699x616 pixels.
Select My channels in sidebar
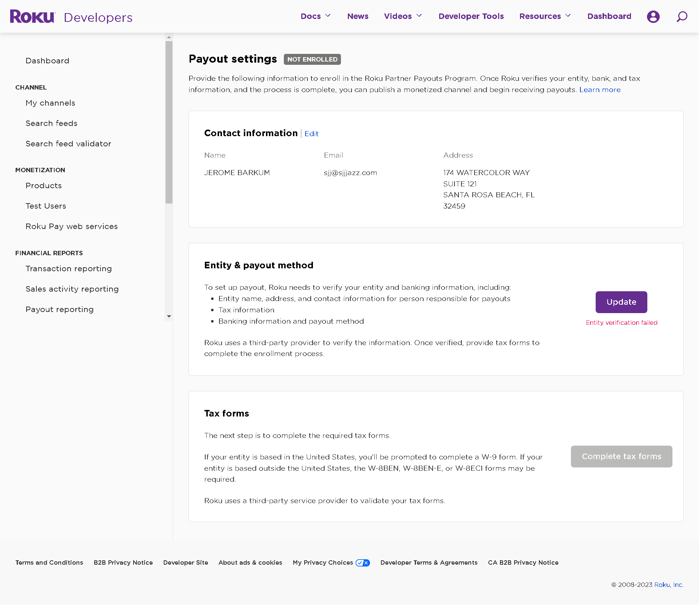pyautogui.click(x=50, y=103)
